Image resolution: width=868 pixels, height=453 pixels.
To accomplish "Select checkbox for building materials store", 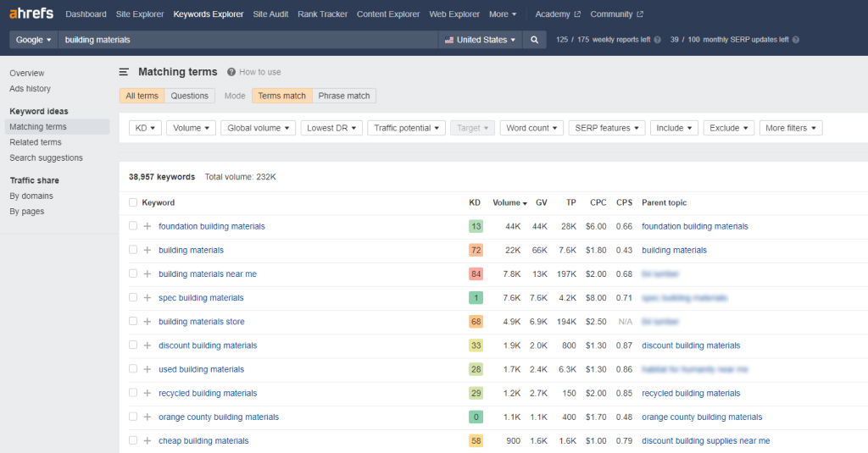I will pos(133,321).
